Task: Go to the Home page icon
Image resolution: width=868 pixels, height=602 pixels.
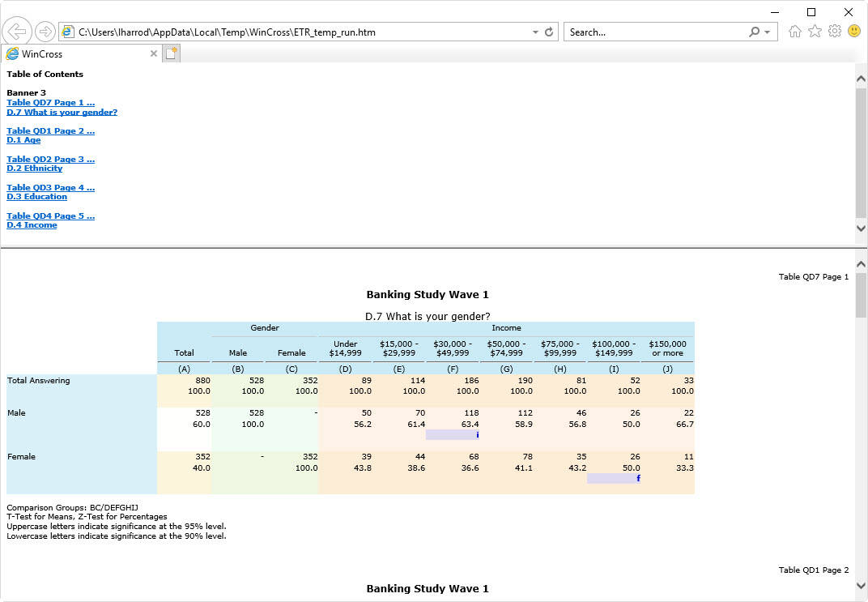Action: [795, 32]
